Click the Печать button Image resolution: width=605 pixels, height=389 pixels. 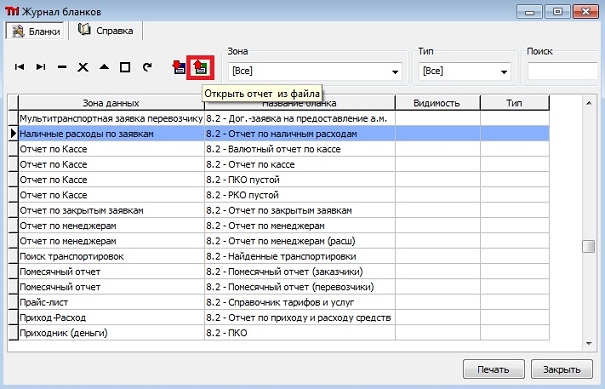493,369
